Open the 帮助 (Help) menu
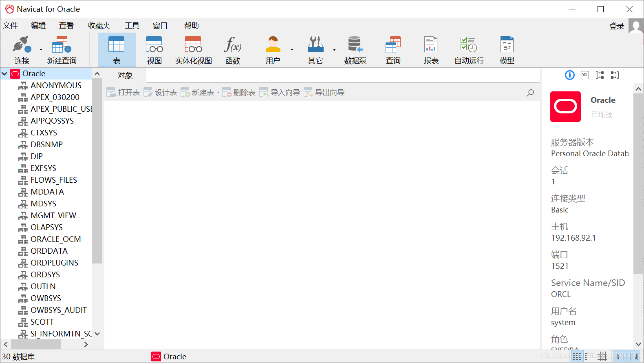 click(x=192, y=26)
